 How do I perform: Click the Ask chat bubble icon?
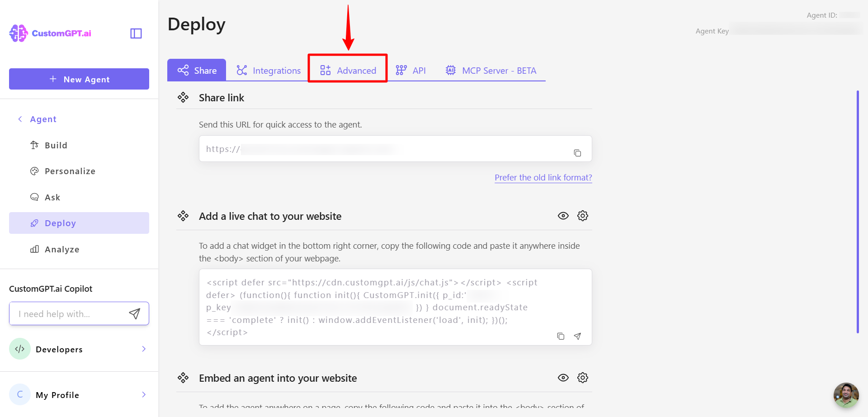pyautogui.click(x=34, y=197)
